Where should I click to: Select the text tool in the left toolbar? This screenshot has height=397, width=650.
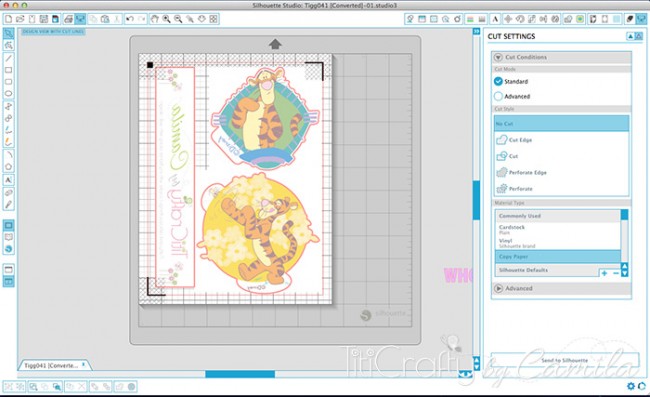coord(8,180)
